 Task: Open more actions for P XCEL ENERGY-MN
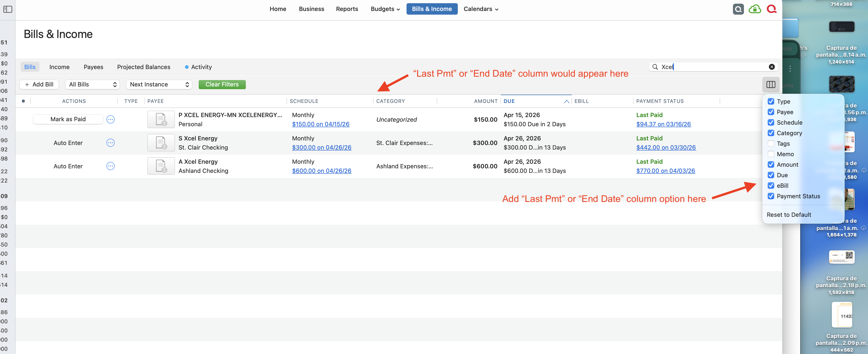coord(111,119)
